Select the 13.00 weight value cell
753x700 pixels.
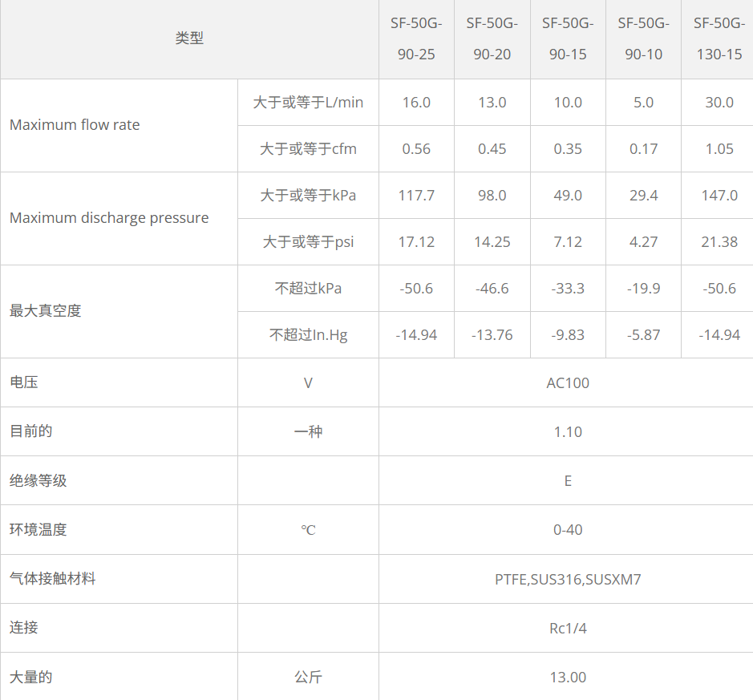coord(567,677)
